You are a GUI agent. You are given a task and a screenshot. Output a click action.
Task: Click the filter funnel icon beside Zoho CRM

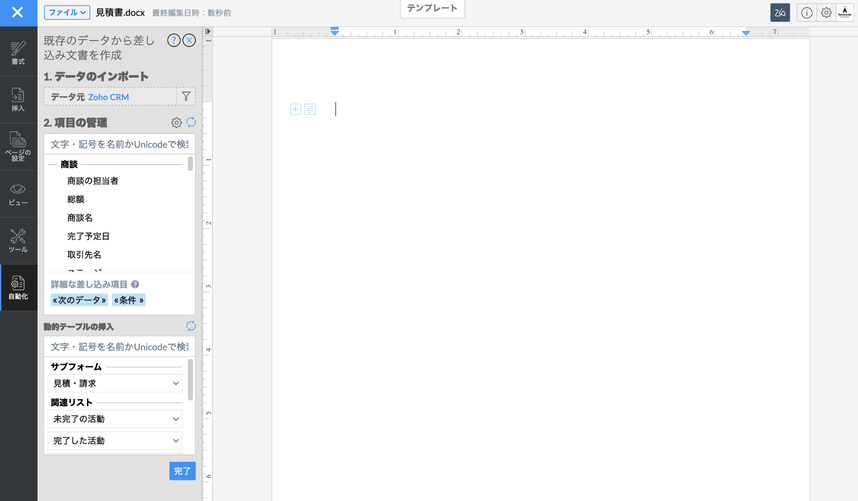coord(185,97)
